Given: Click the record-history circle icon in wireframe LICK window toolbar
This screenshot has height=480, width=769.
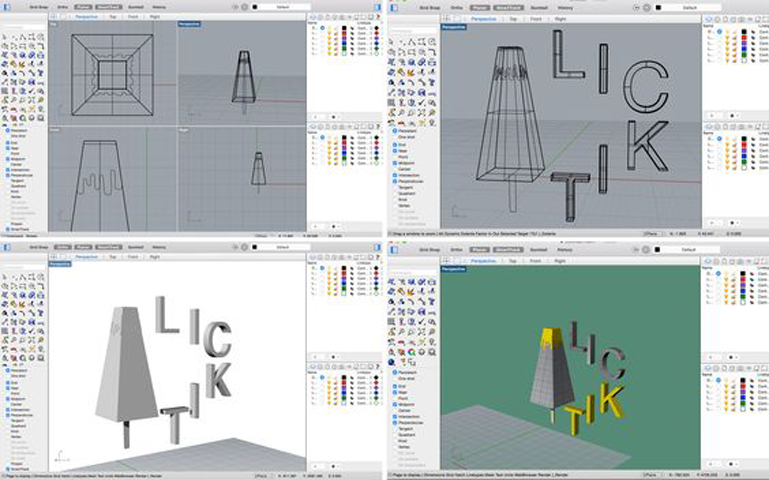Looking at the screenshot, I should point(646,8).
